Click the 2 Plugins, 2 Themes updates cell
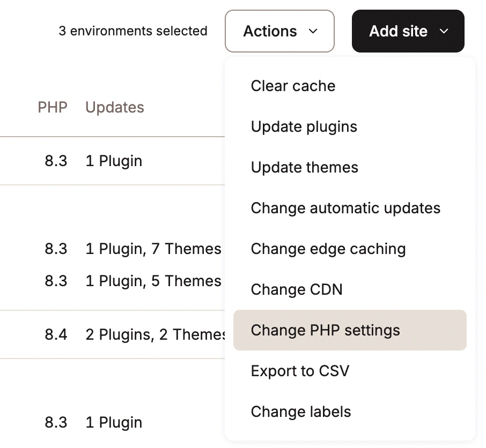 tap(156, 334)
